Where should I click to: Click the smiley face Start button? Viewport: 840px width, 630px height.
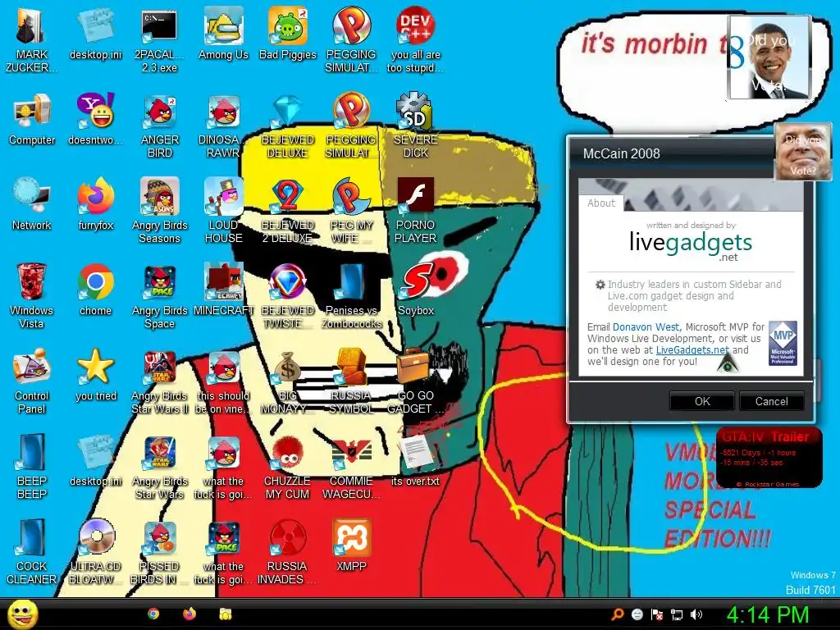pyautogui.click(x=22, y=614)
